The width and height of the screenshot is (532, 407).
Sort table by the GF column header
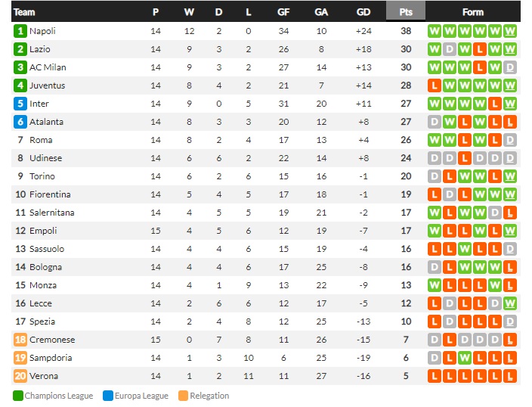tap(283, 12)
